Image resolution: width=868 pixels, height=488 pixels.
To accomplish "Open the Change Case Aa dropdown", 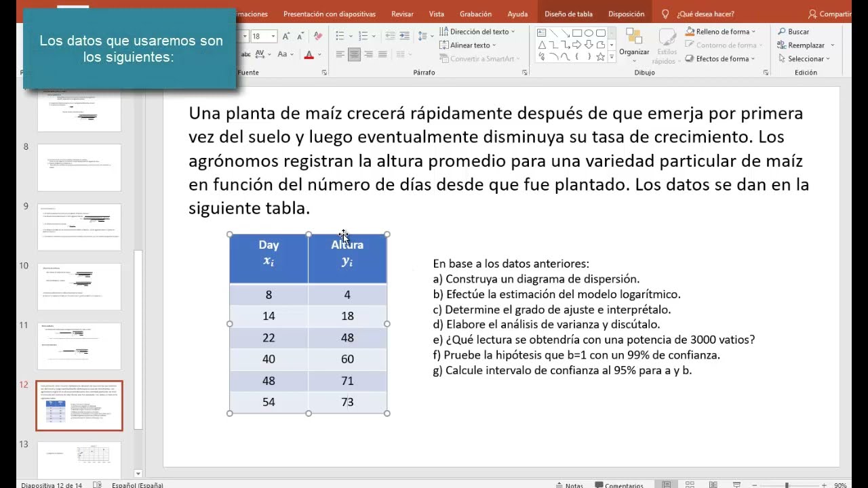I will click(x=285, y=54).
